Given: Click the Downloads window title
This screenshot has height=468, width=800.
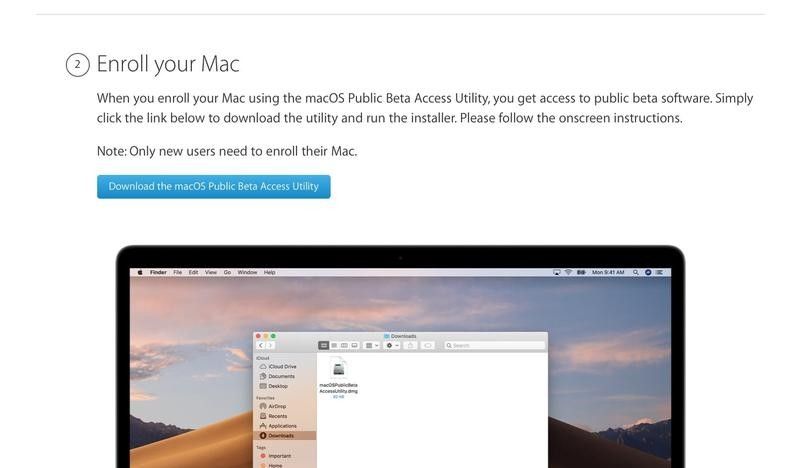Looking at the screenshot, I should [x=400, y=336].
